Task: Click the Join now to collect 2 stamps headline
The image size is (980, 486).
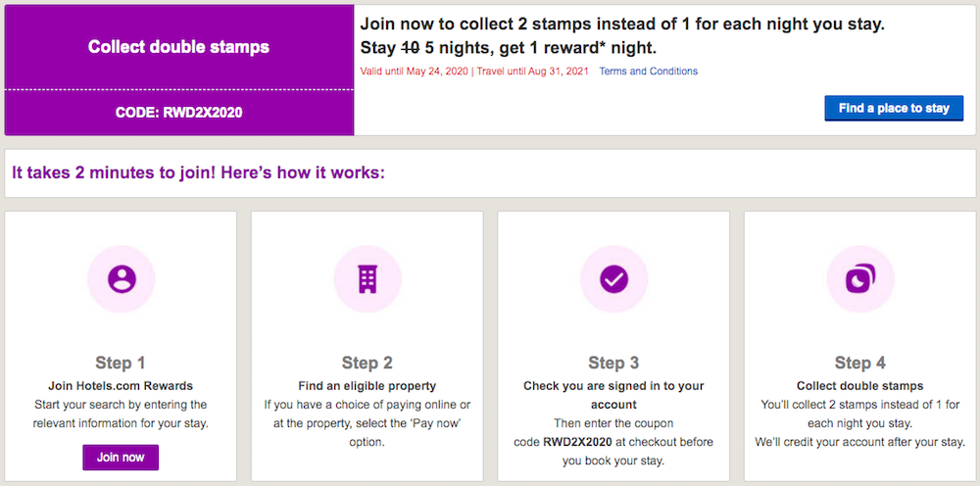Action: 622,25
